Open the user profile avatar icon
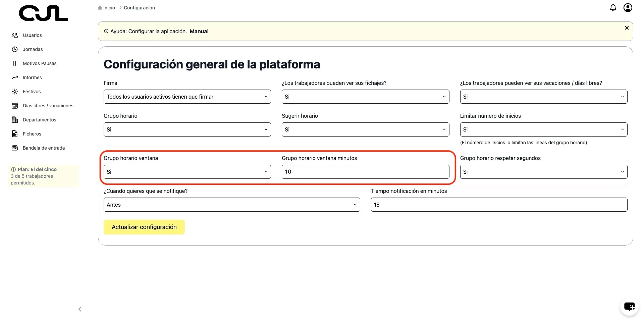 point(628,8)
